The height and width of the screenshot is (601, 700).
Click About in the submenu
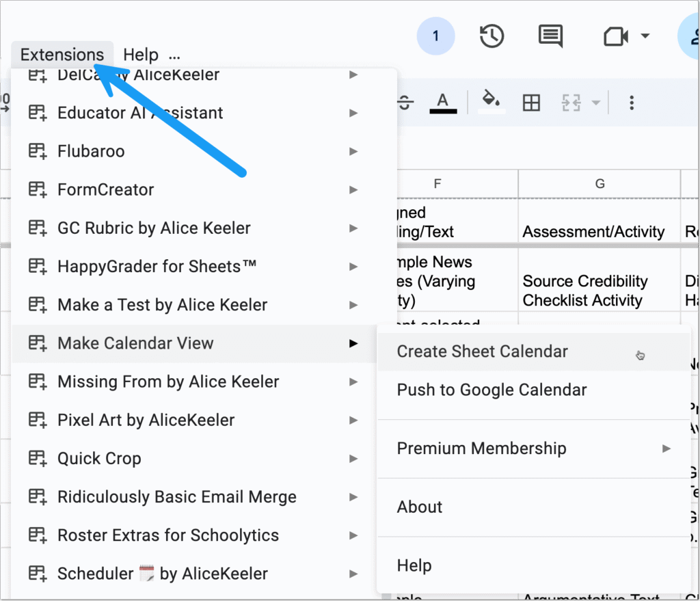(x=420, y=507)
